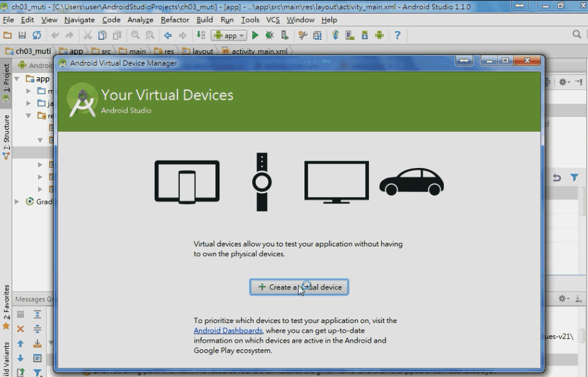
Task: Click the SDK Manager download-android icon
Action: click(365, 35)
